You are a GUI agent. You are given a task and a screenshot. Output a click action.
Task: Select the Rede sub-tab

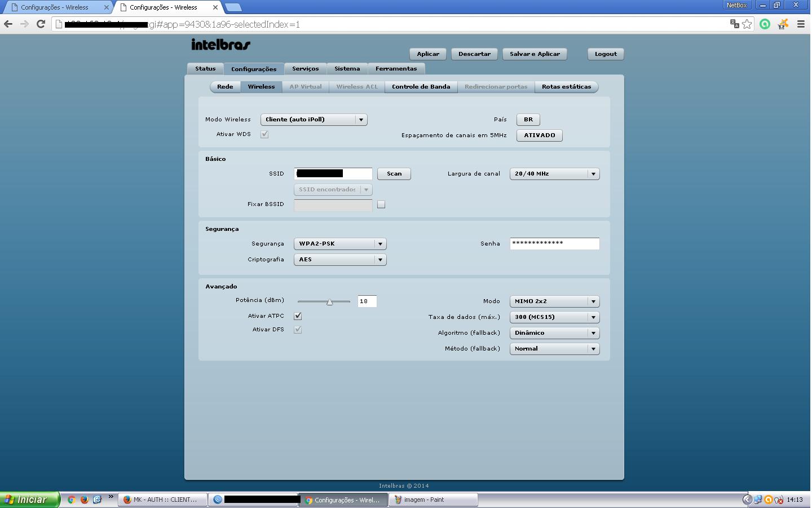click(225, 87)
